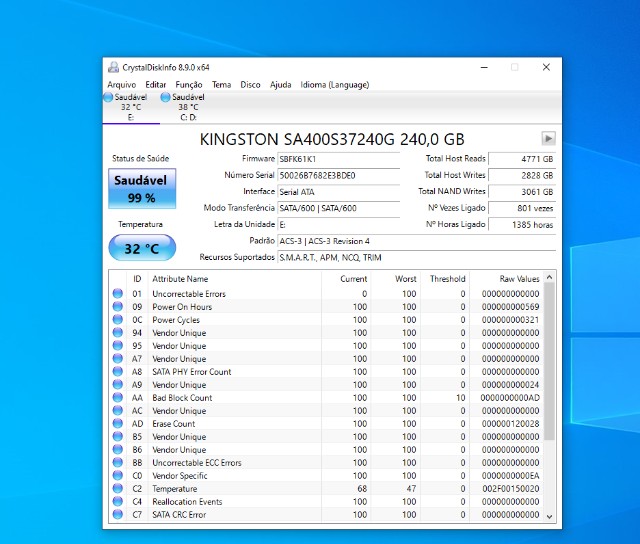Viewport: 640px width, 544px height.
Task: Click status circle for Erase Count row
Action: 118,424
